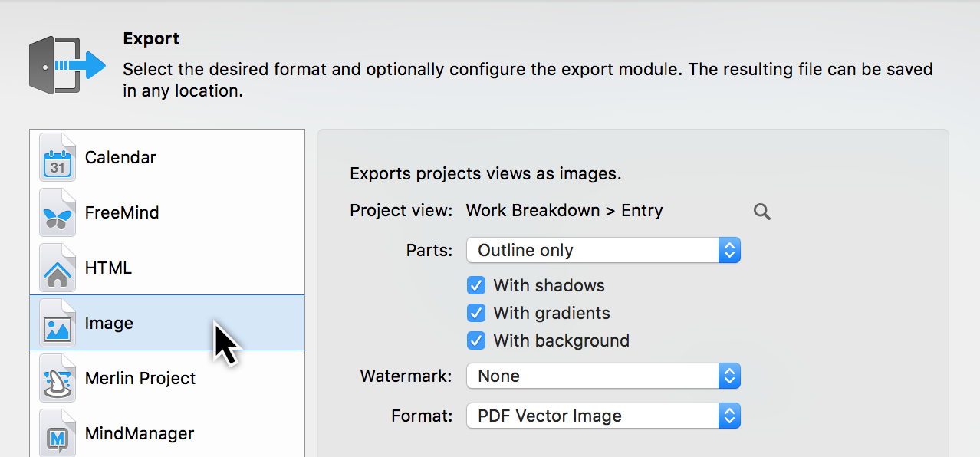Click the Export door icon at the top

coord(67,64)
